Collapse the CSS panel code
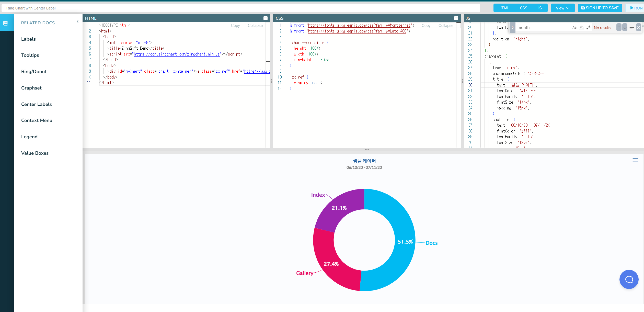 point(446,26)
